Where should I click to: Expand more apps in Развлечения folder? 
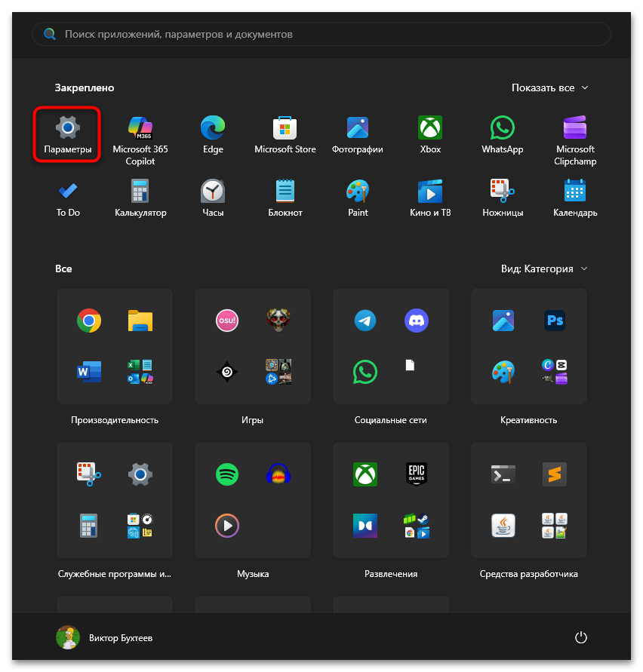pos(417,526)
